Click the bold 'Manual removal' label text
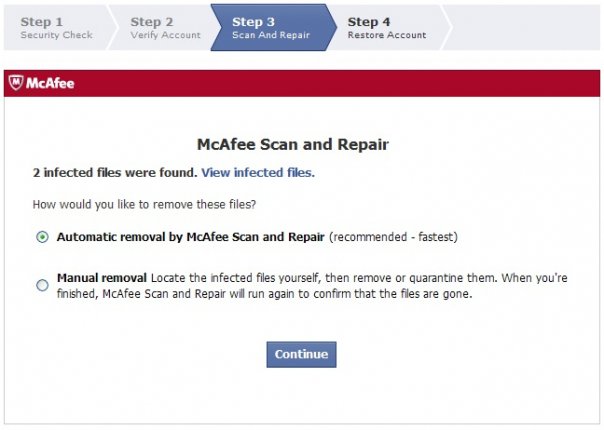 pyautogui.click(x=102, y=278)
